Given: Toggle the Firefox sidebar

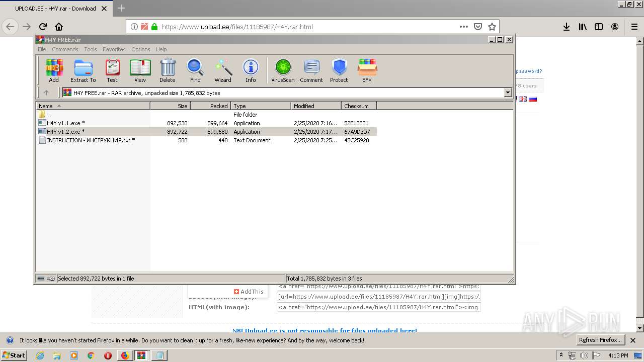Looking at the screenshot, I should click(599, 27).
